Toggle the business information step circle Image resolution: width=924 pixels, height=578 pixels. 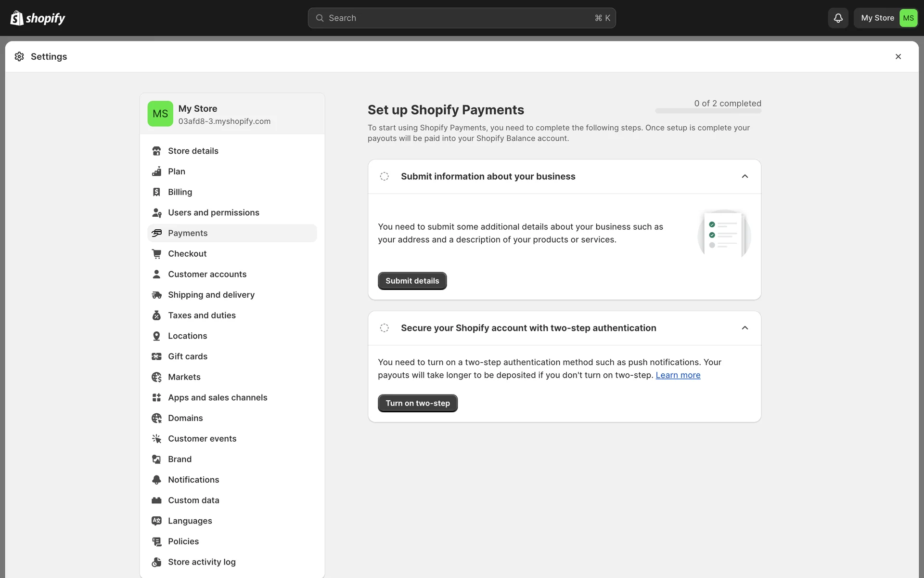tap(384, 176)
